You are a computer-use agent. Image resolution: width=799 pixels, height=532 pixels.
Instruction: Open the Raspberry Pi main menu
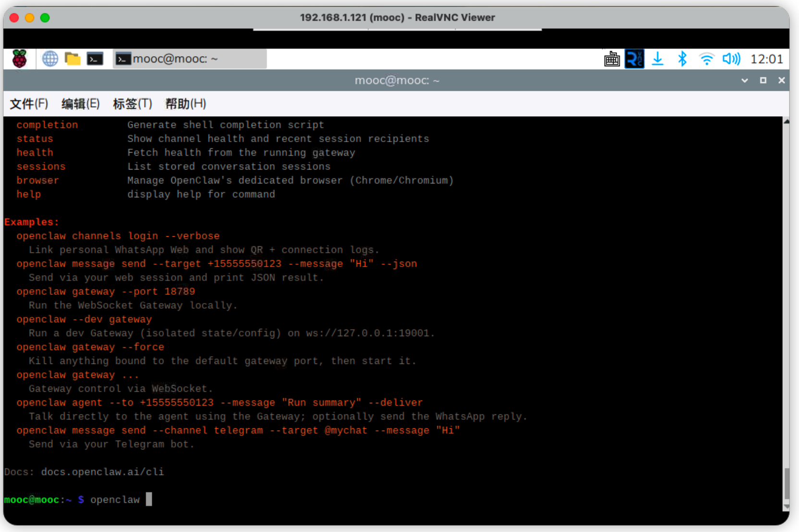click(x=20, y=59)
